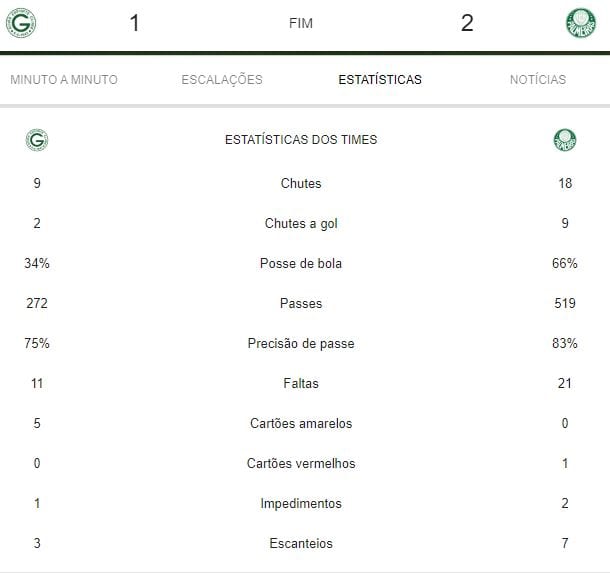The image size is (610, 585).
Task: Click the Palmeiras score of 2
Action: pos(467,23)
